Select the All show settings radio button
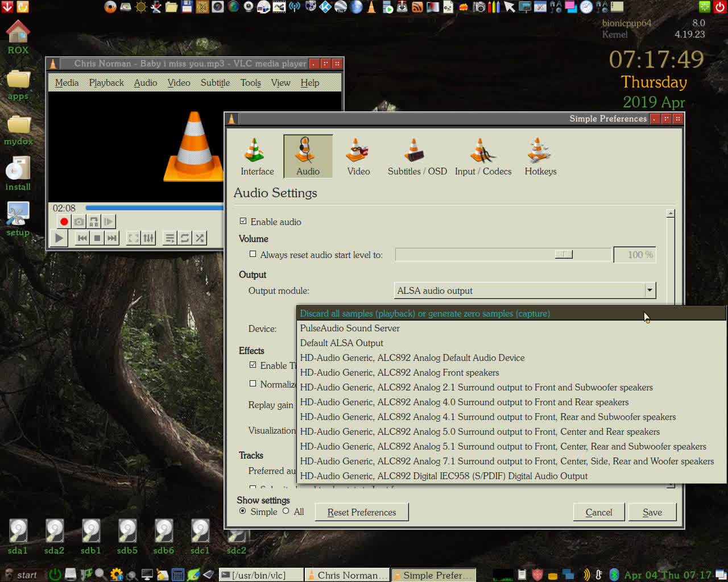 pyautogui.click(x=286, y=511)
